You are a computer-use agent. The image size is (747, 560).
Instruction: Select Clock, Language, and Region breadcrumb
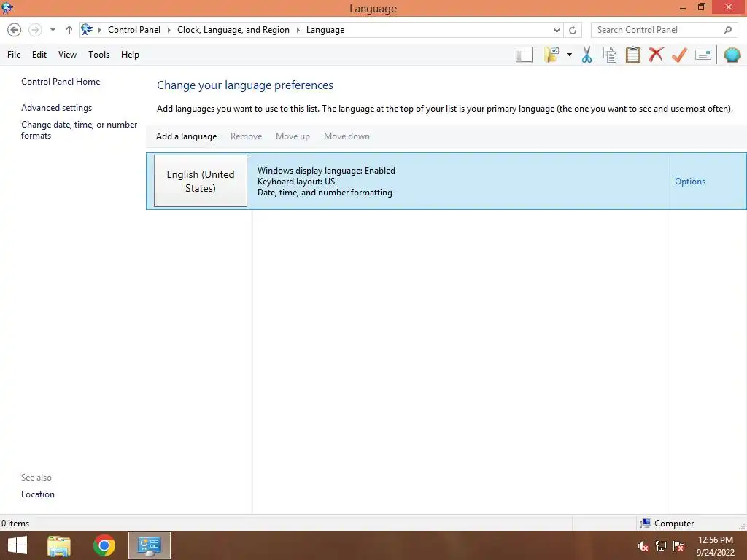[233, 29]
